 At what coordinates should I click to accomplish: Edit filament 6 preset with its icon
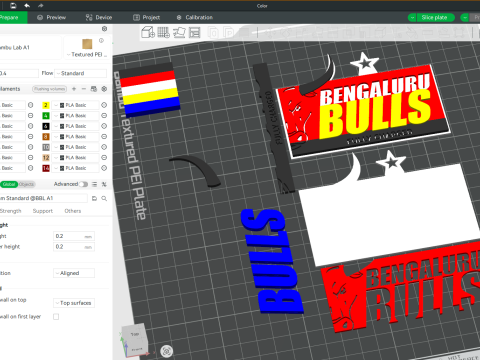coord(104,126)
